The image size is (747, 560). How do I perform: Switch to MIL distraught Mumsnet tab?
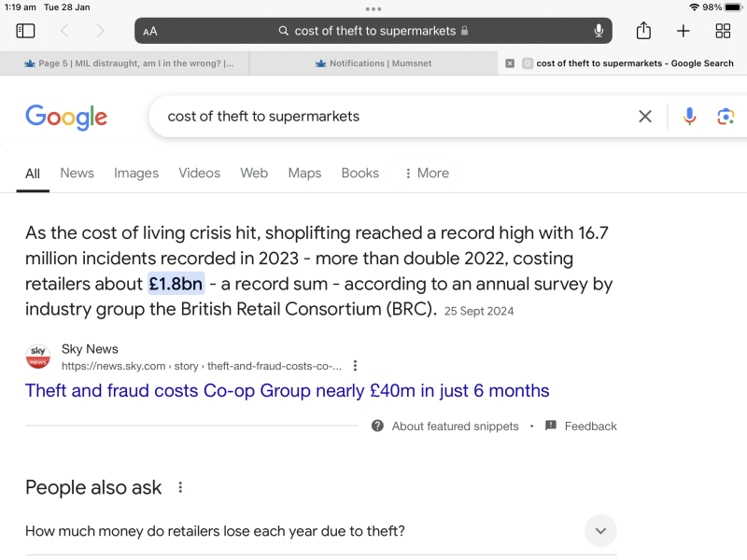[x=129, y=63]
